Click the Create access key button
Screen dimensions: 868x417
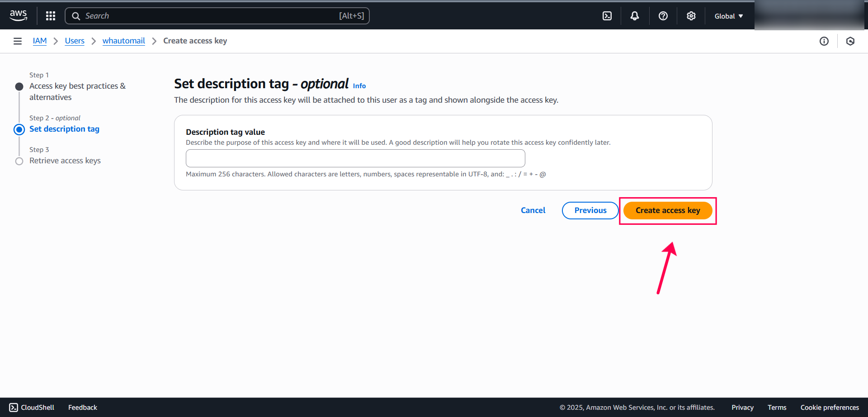click(x=668, y=210)
